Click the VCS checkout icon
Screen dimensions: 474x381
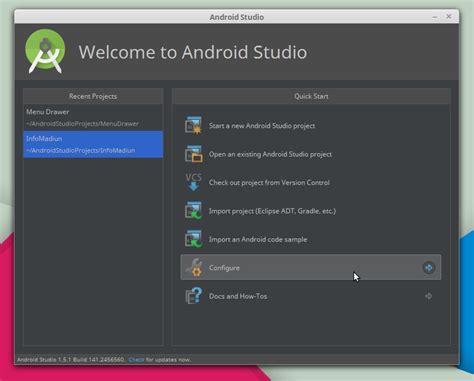point(193,182)
